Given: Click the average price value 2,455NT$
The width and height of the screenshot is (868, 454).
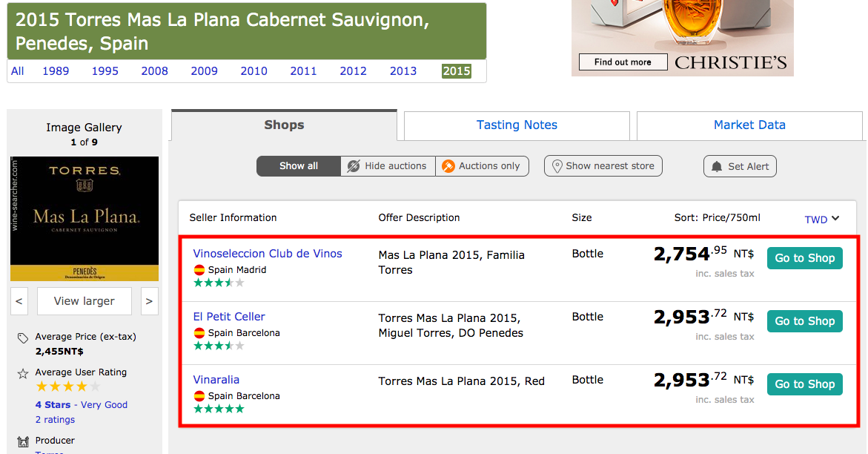Looking at the screenshot, I should [59, 352].
